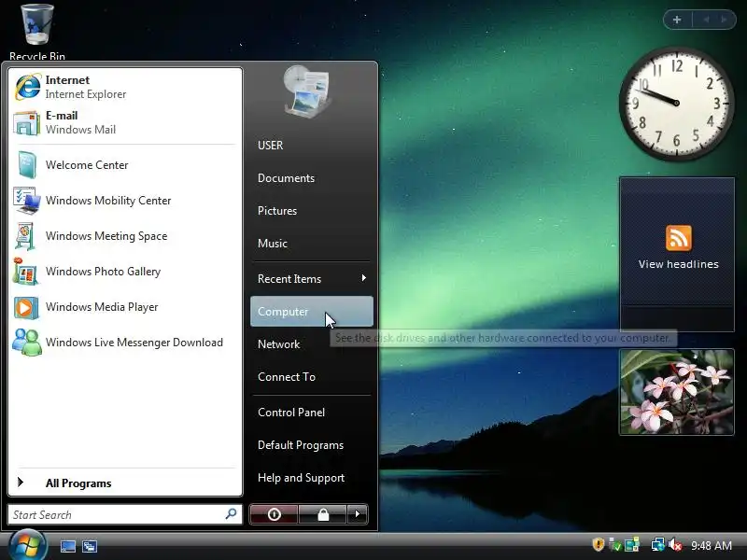The width and height of the screenshot is (747, 560).
Task: Click View headlines link
Action: (679, 264)
